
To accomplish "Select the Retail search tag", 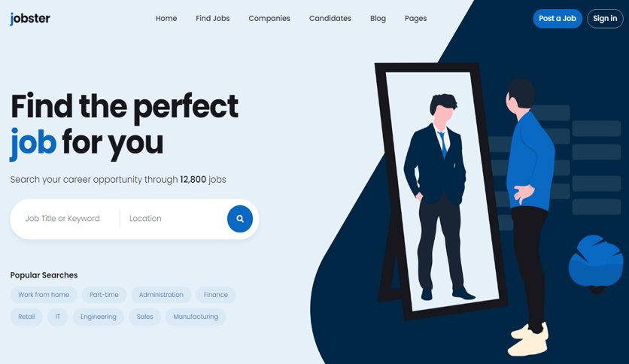I will pos(26,317).
